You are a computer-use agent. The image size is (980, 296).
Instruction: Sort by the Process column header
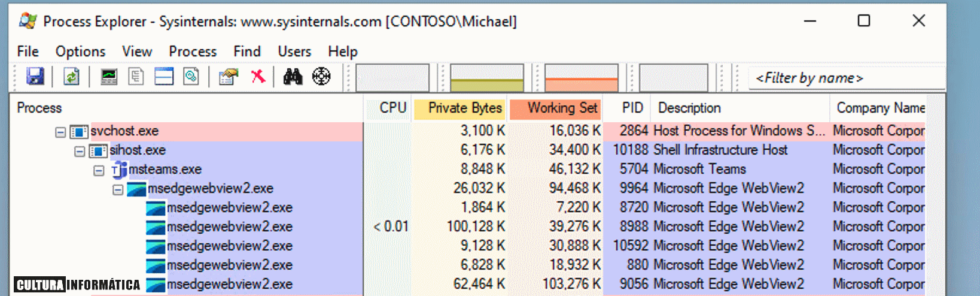tap(186, 108)
